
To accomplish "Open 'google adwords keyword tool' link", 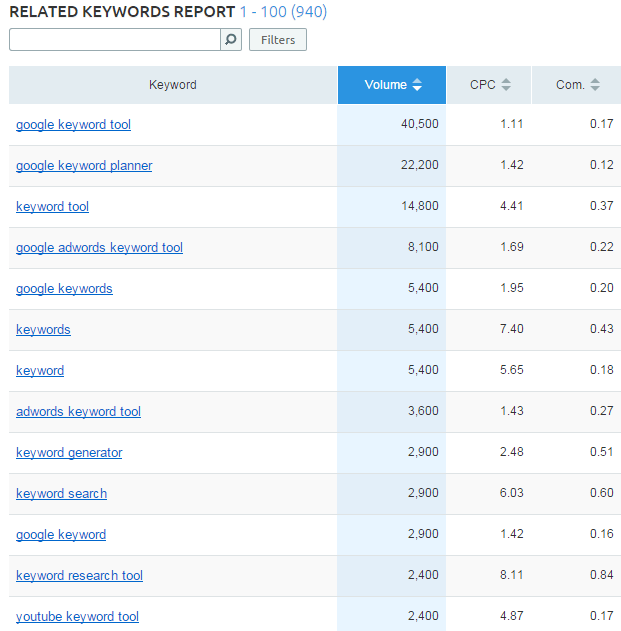I will click(x=99, y=248).
